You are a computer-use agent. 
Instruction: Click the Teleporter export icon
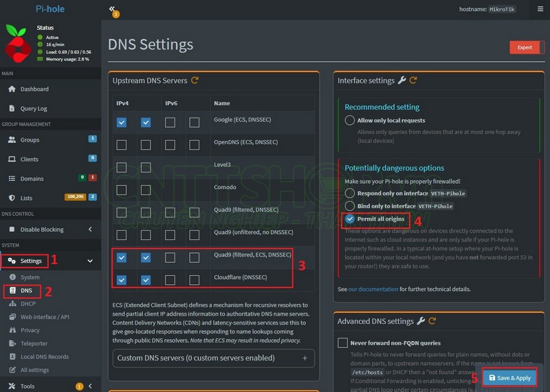(x=12, y=343)
